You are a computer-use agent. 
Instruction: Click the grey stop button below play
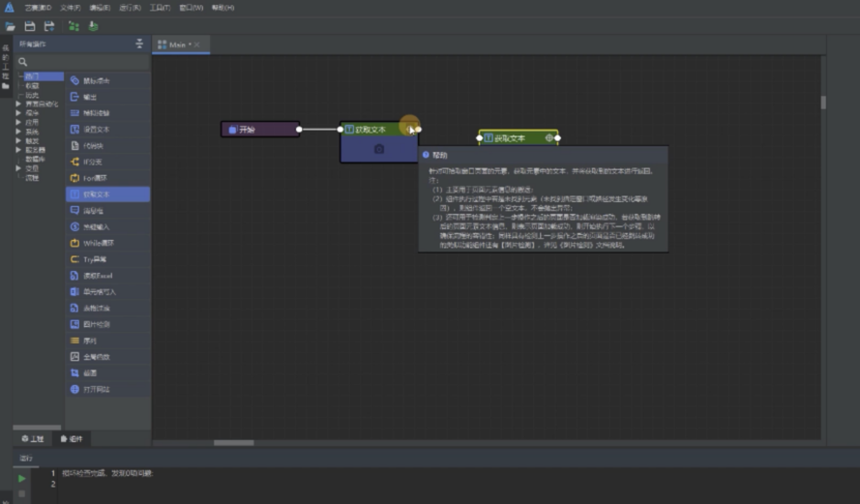click(x=21, y=493)
